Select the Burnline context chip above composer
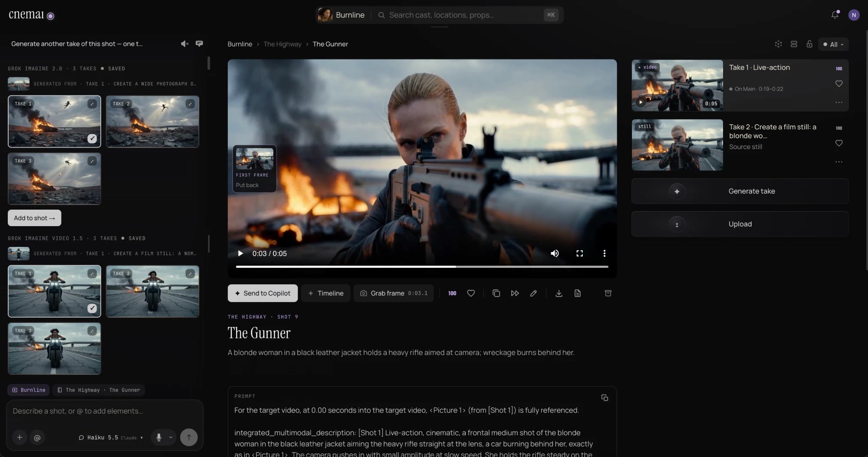Image resolution: width=868 pixels, height=457 pixels. [x=29, y=390]
